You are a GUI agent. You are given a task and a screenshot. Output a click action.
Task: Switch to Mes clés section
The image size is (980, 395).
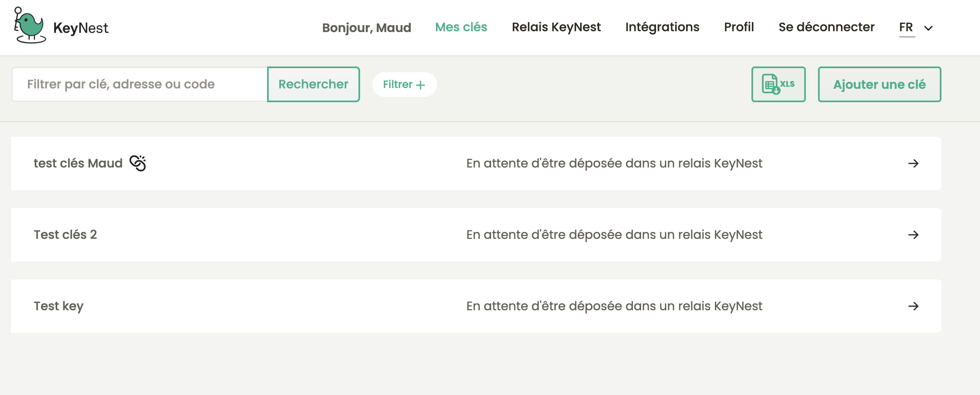pyautogui.click(x=461, y=27)
